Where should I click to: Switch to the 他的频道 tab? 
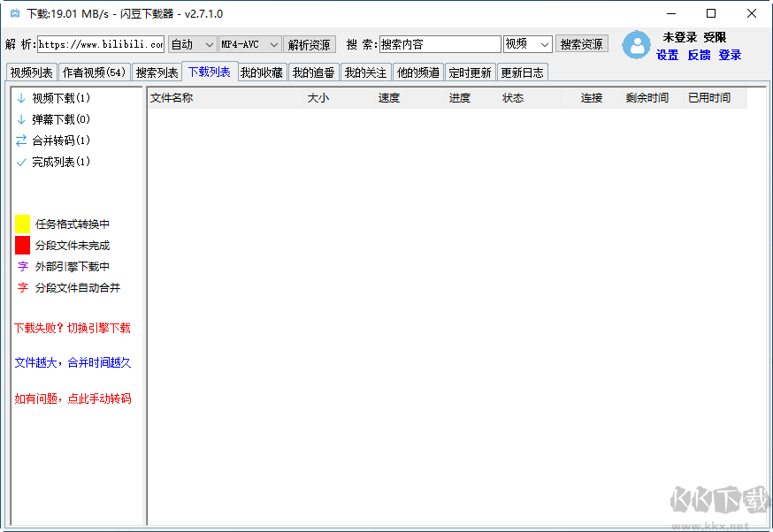[418, 72]
